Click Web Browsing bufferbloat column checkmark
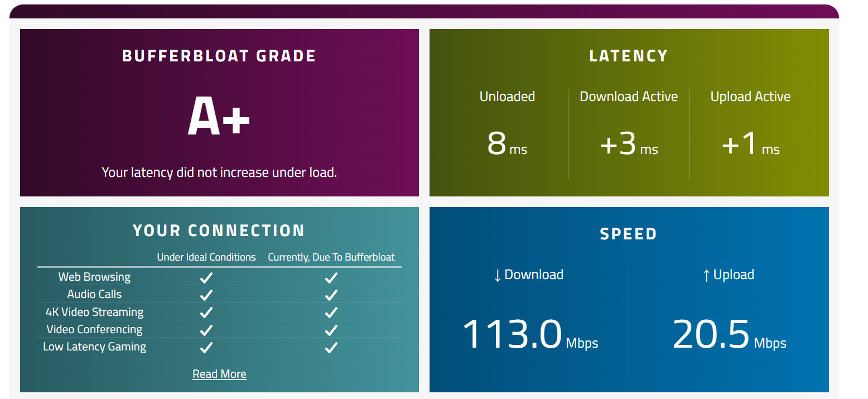The width and height of the screenshot is (868, 399). pyautogui.click(x=331, y=277)
